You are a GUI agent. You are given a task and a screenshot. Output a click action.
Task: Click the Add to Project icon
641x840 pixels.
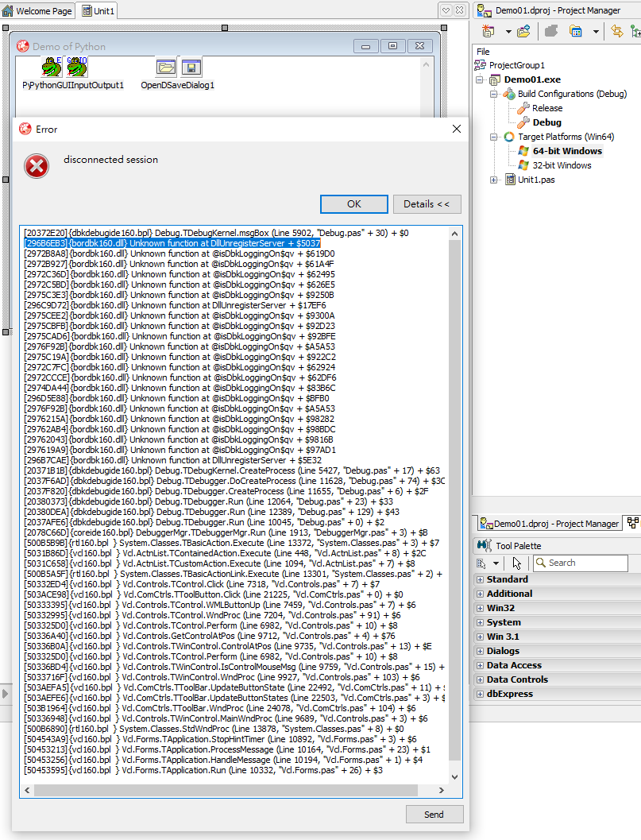pyautogui.click(x=522, y=29)
